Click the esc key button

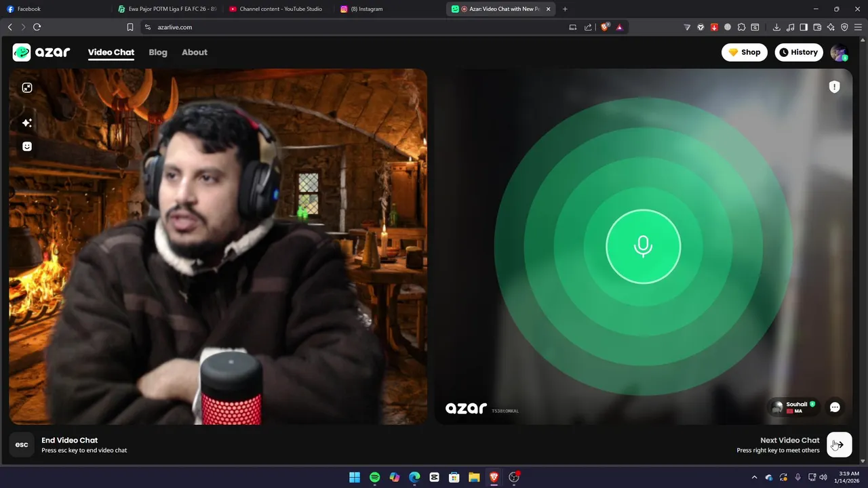[x=22, y=445]
